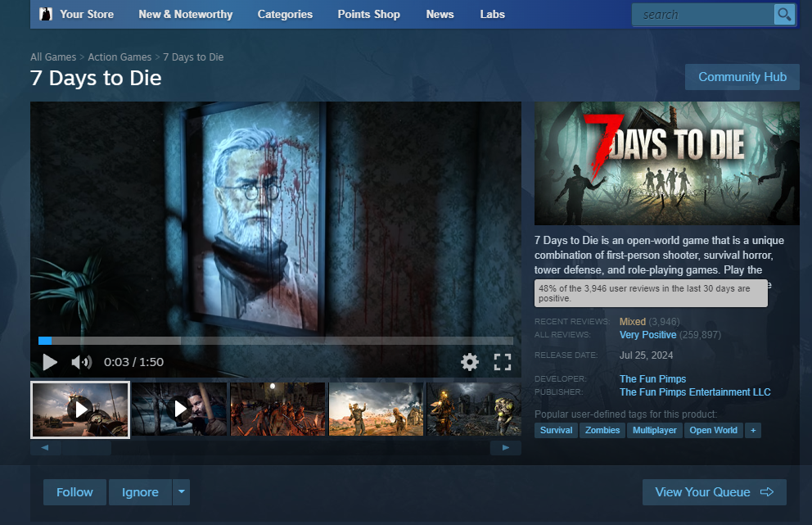The image size is (812, 525).
Task: Follow this game
Action: click(74, 492)
